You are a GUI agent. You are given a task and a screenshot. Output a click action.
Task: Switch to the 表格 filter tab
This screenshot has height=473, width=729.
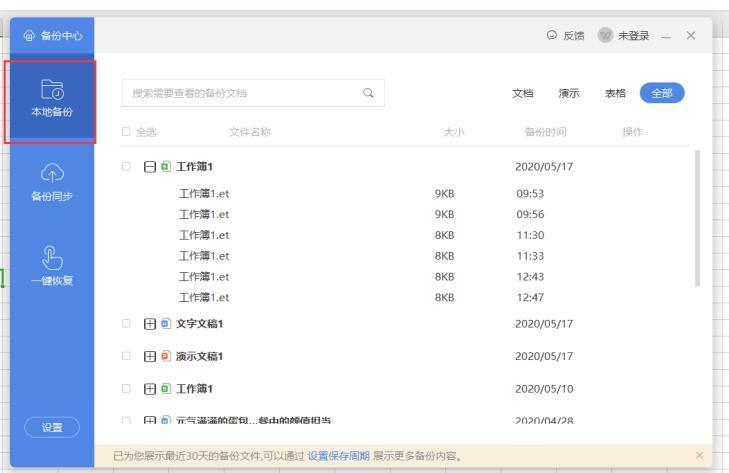613,93
